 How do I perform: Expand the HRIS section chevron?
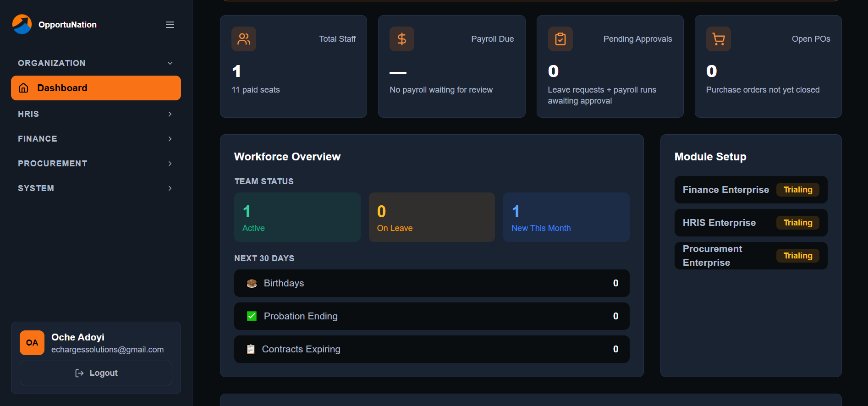pyautogui.click(x=170, y=114)
